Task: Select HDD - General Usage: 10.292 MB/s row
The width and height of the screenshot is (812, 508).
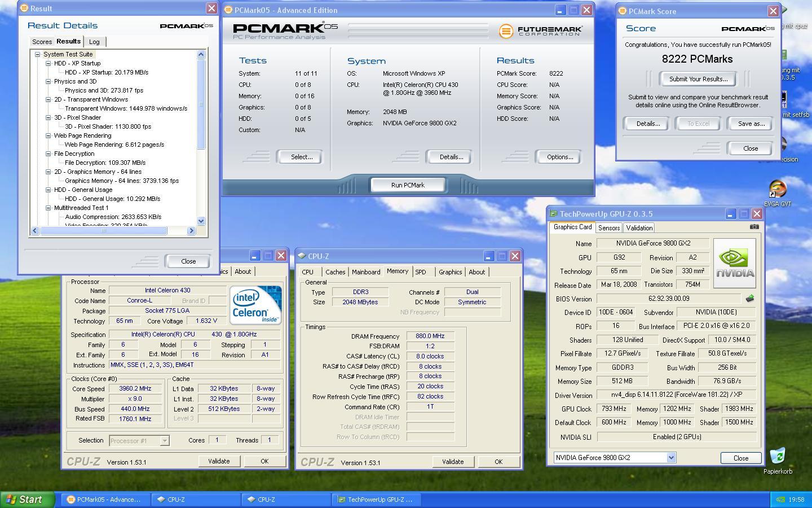Action: (x=112, y=199)
